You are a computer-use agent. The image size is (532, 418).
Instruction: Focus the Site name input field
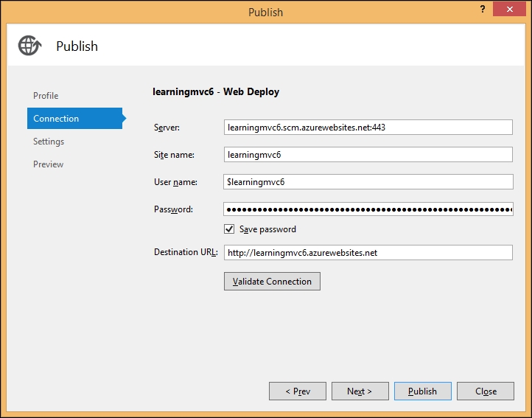[368, 155]
